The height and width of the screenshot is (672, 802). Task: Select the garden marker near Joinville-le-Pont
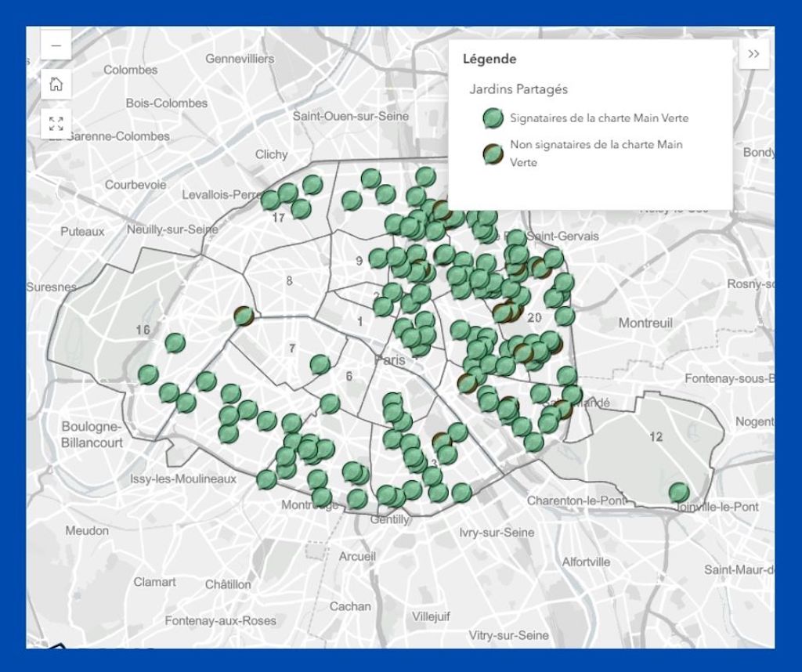coord(679,492)
